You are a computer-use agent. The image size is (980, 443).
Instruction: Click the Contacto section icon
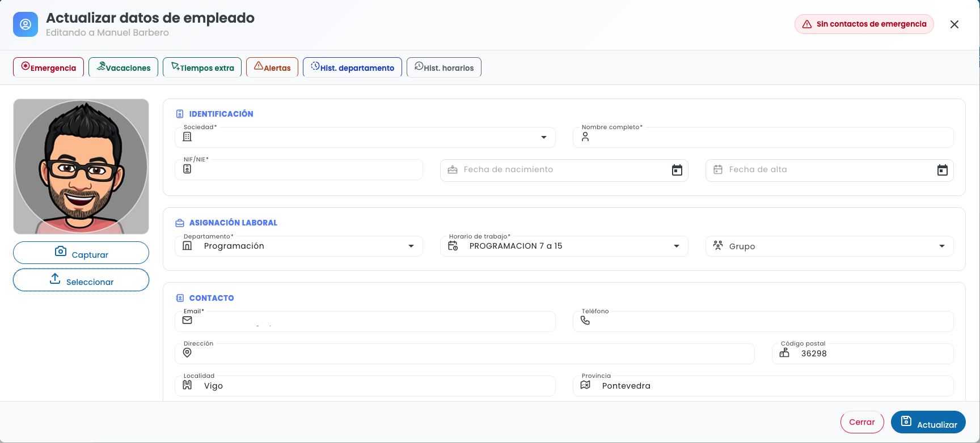pos(180,298)
